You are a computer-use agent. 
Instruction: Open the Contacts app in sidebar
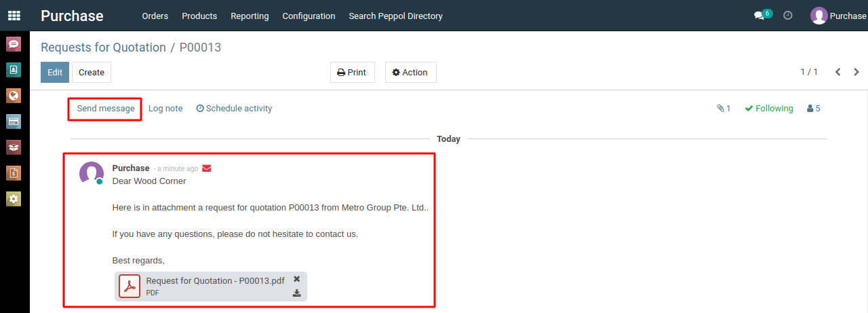click(x=14, y=70)
